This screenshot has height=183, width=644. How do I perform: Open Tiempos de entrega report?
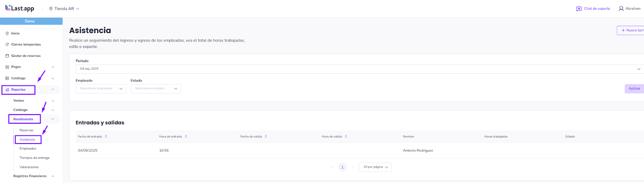point(34,158)
